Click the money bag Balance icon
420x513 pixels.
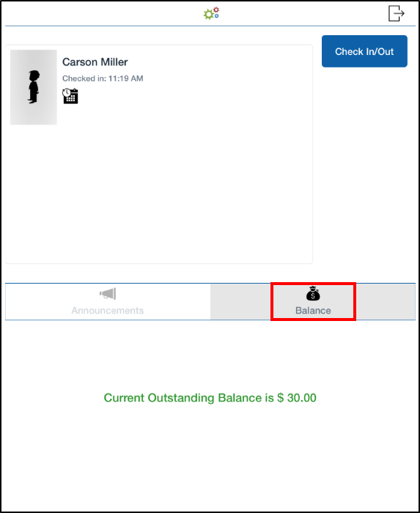click(x=313, y=293)
